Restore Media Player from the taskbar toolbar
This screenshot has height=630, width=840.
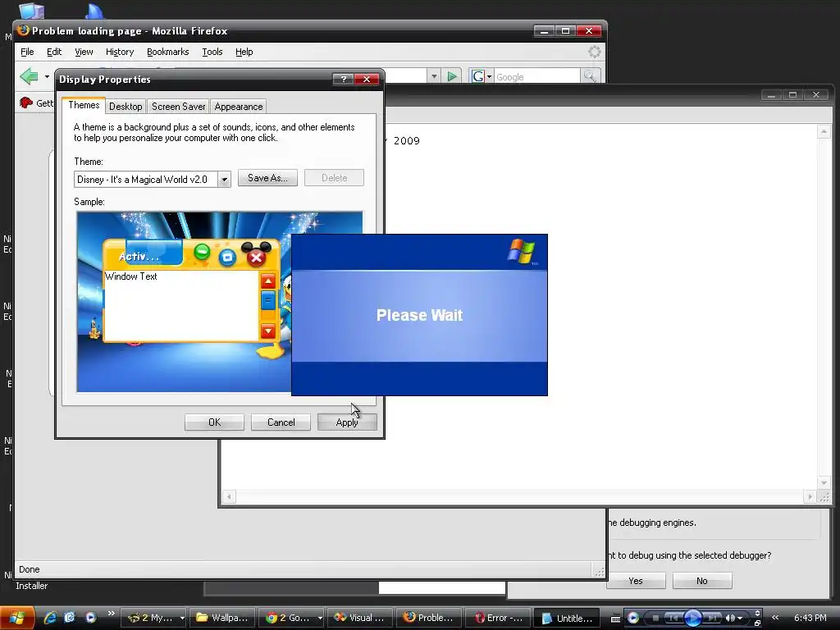pos(757,623)
